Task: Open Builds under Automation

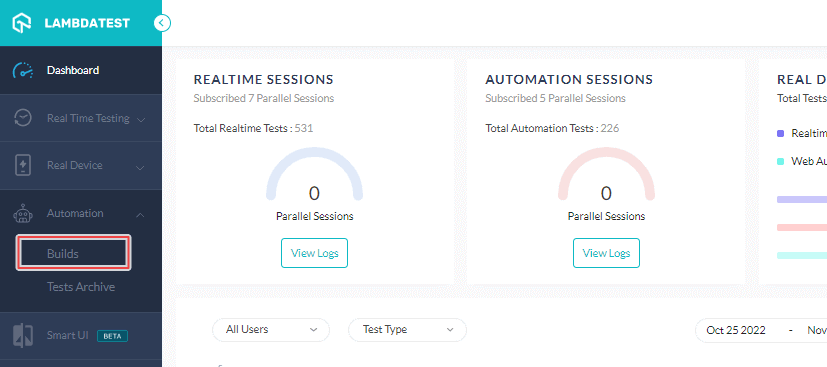Action: (73, 254)
